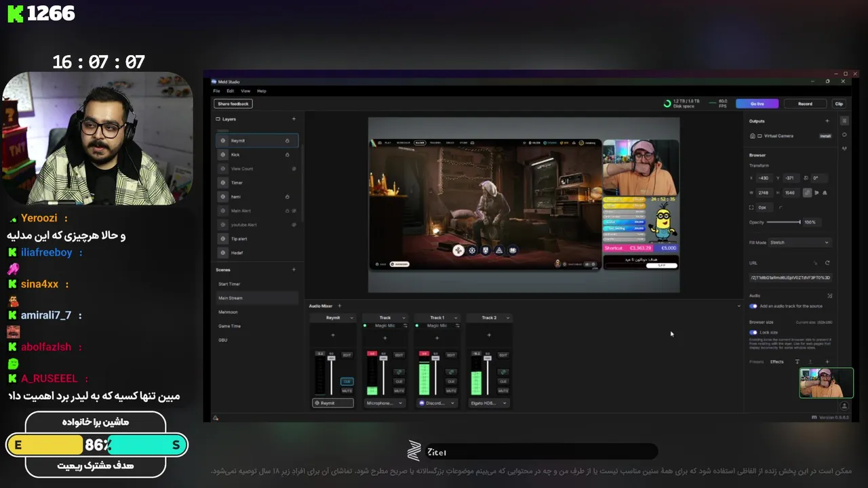
Task: Open the Track 1 channel header dropdown
Action: pos(456,318)
